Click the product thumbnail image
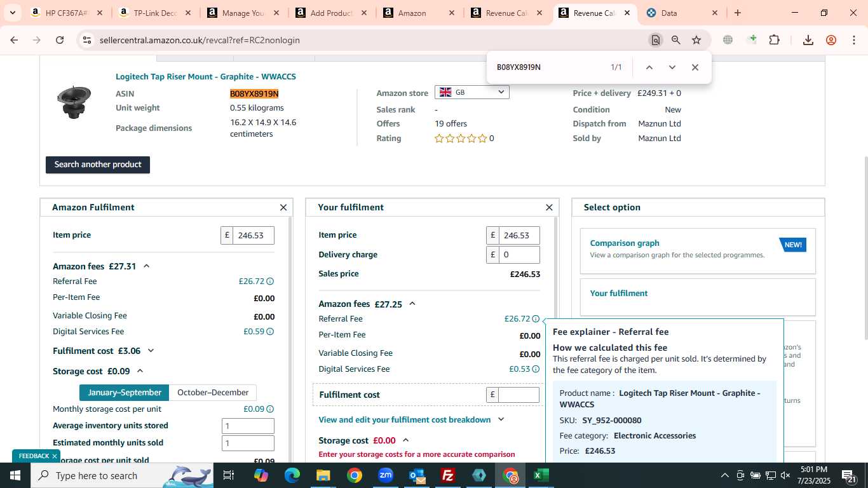The image size is (868, 488). 74,102
